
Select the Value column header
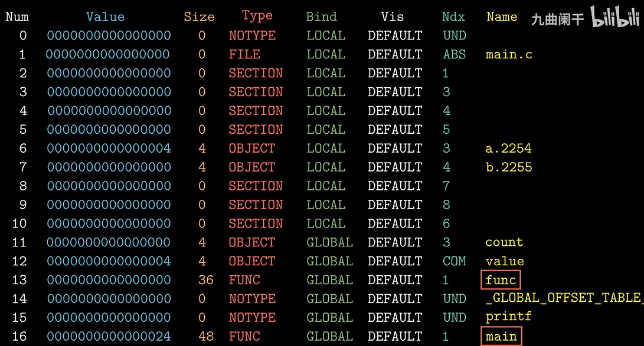(105, 17)
